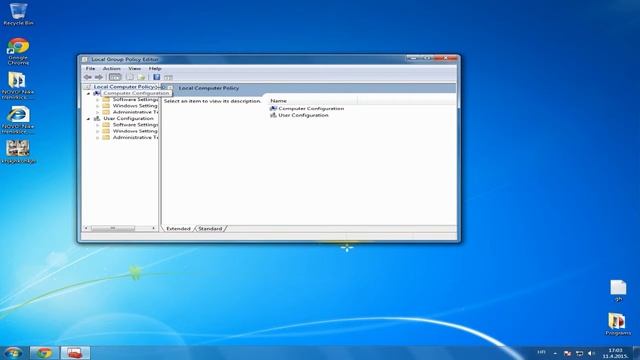Click the horizontal scrollbar thumb in tree pane
The image size is (640, 360).
pos(113,228)
